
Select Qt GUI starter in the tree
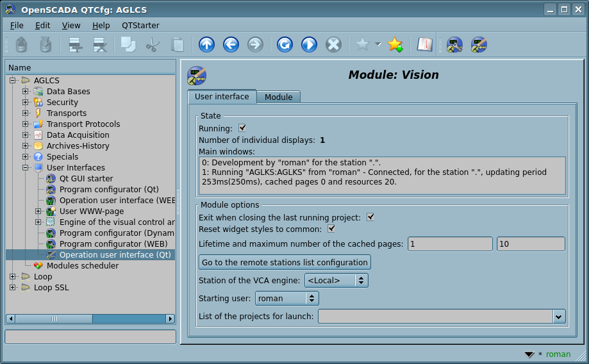tap(86, 178)
